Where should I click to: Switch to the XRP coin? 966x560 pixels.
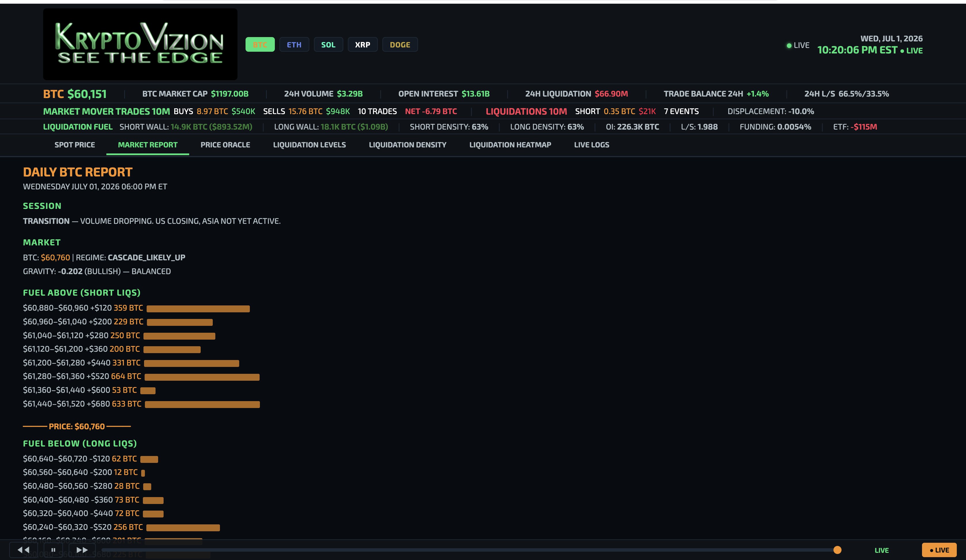(362, 45)
